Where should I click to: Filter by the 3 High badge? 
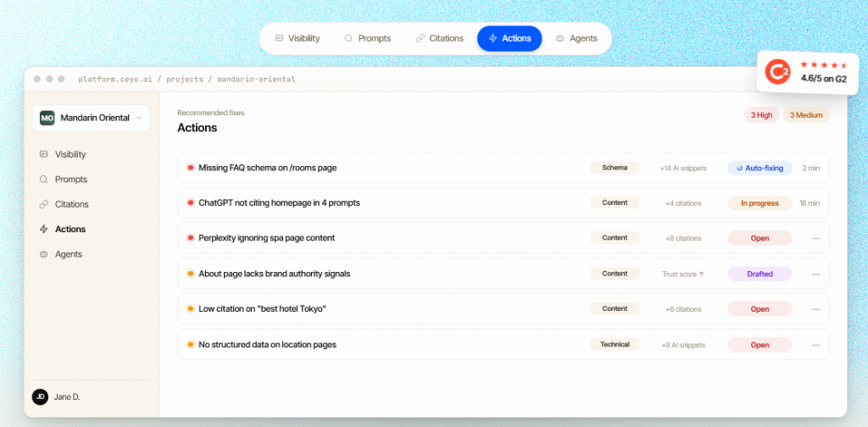(x=761, y=115)
